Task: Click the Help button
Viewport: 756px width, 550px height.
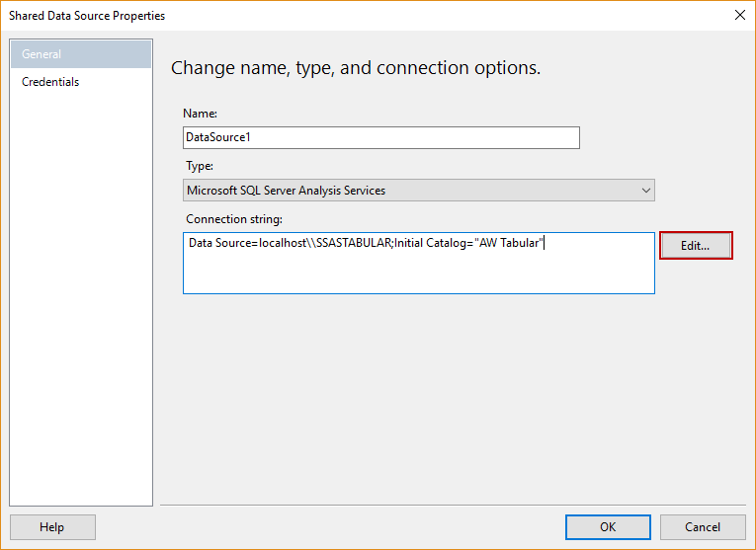Action: [x=52, y=527]
